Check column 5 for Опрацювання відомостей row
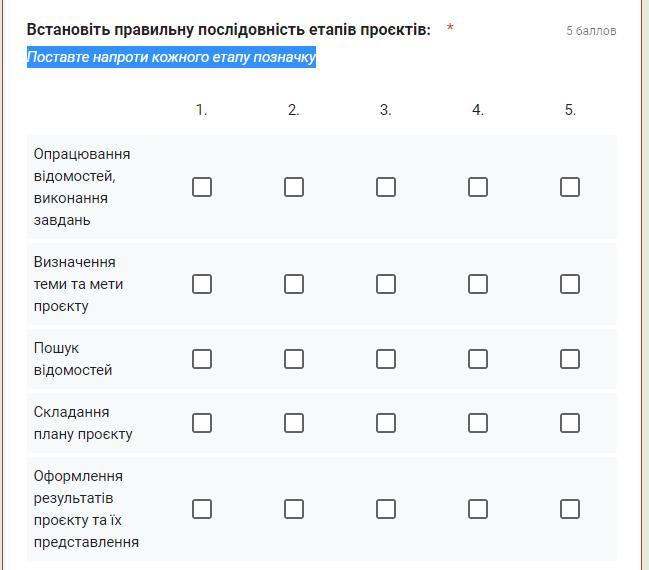The image size is (649, 570). pyautogui.click(x=570, y=187)
